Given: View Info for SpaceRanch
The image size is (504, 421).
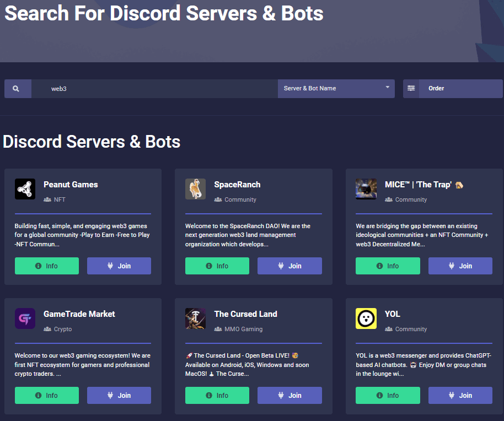Looking at the screenshot, I should 217,266.
